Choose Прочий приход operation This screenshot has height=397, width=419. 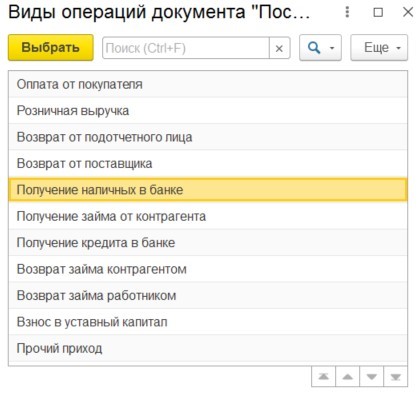click(x=208, y=348)
